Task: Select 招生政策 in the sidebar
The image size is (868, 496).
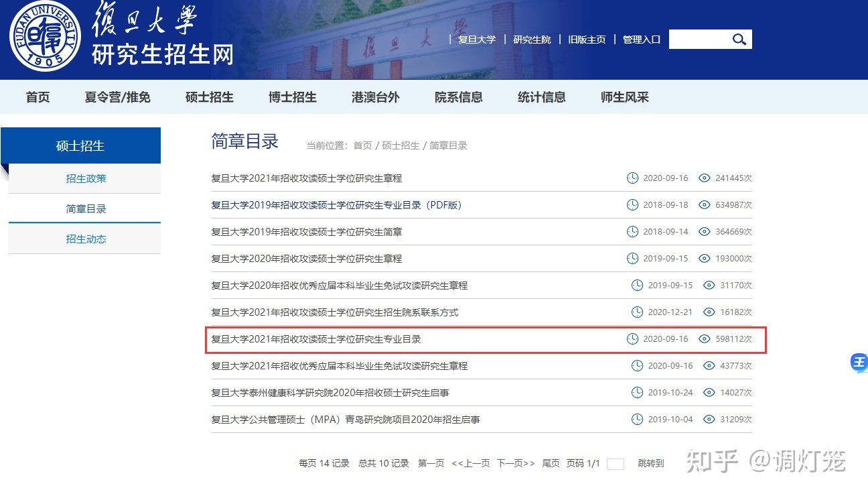Action: pos(85,179)
